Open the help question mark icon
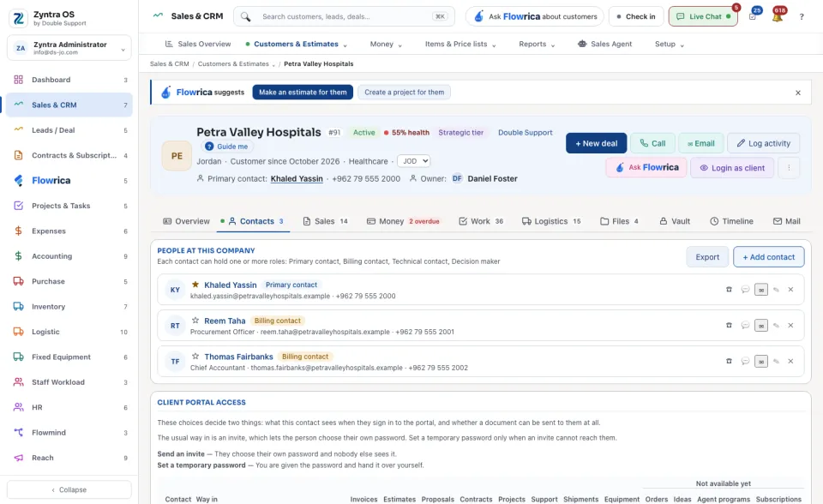This screenshot has height=504, width=823. tap(802, 17)
